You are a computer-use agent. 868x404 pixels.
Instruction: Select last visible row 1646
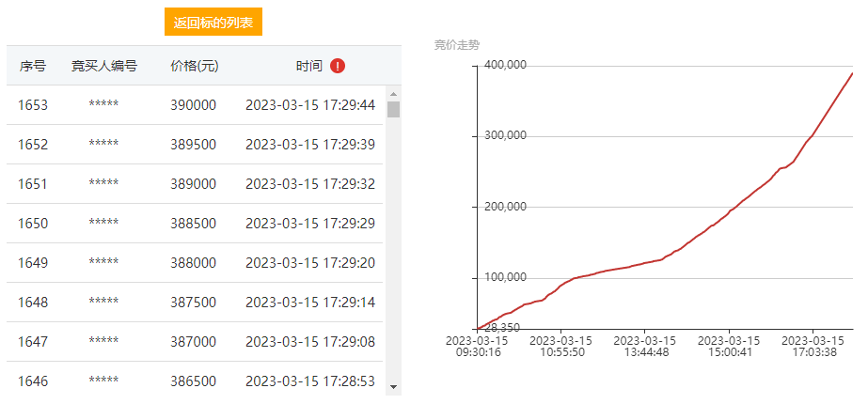pos(195,379)
